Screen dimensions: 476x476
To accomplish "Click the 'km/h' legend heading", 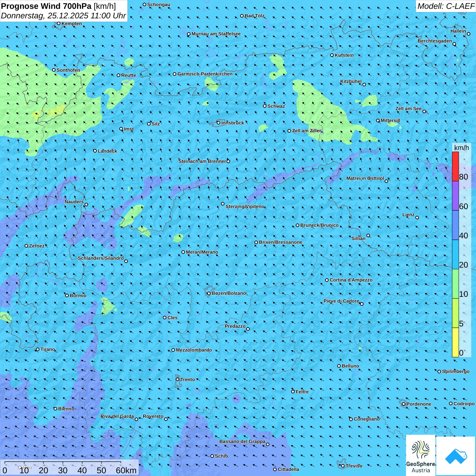I will [x=461, y=148].
